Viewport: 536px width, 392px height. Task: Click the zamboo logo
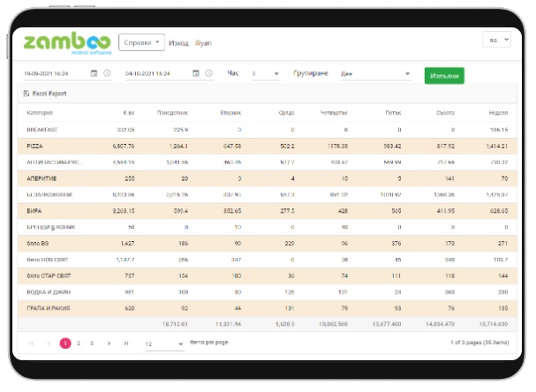pyautogui.click(x=67, y=43)
